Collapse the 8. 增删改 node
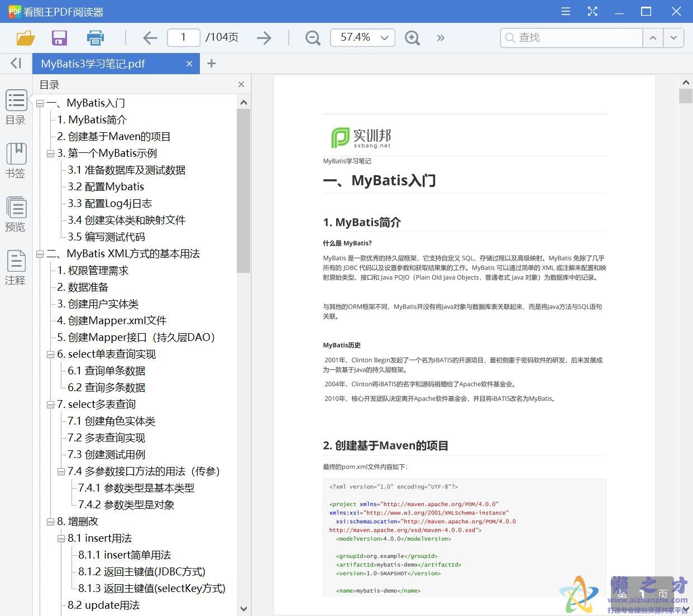693x616 pixels. (51, 522)
